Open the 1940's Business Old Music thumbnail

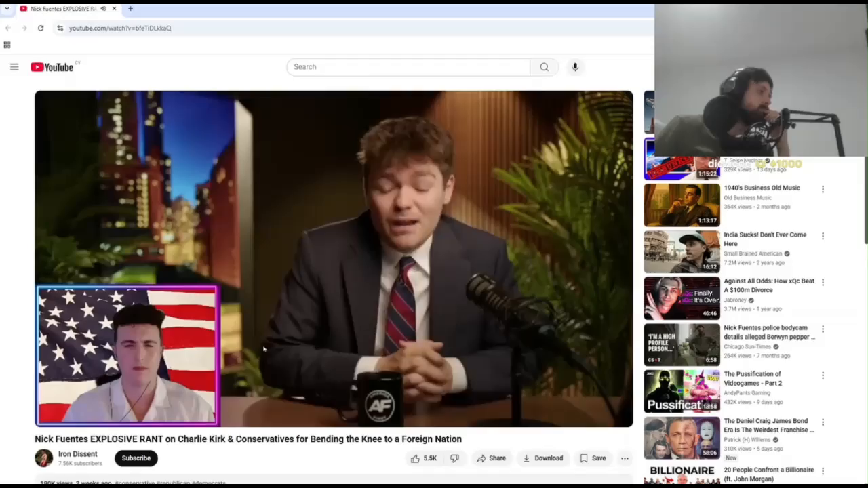click(682, 205)
